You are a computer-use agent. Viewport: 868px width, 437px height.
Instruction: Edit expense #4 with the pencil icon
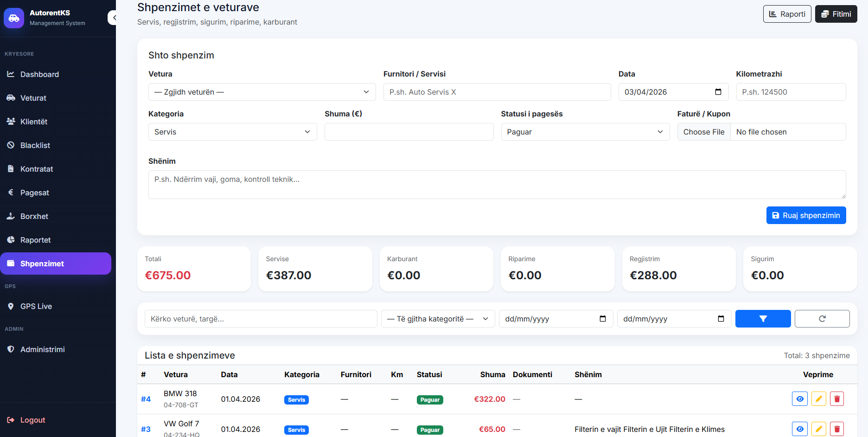tap(819, 399)
